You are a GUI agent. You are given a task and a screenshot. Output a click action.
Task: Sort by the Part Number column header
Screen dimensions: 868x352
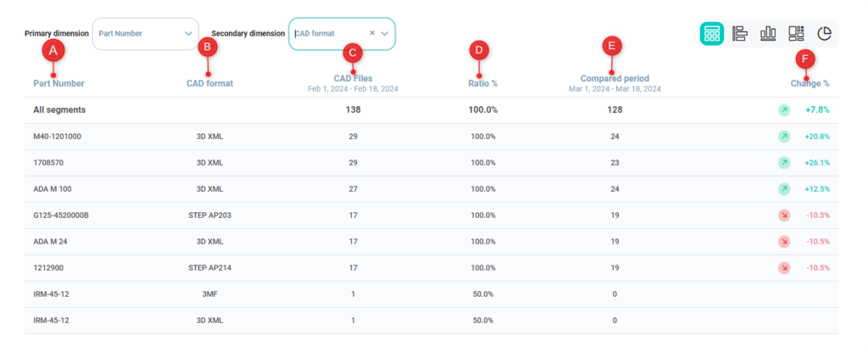tap(58, 84)
